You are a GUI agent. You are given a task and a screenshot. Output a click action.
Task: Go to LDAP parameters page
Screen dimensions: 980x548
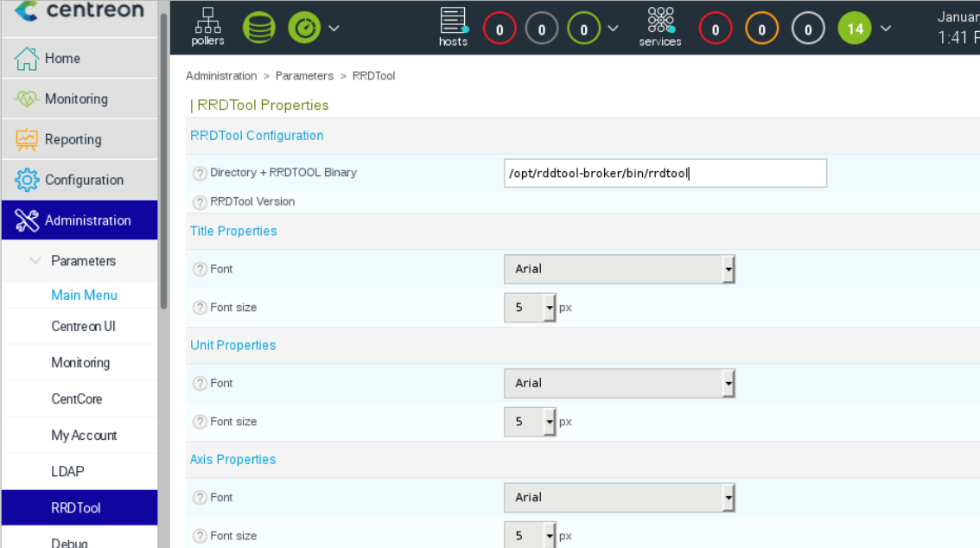click(x=67, y=472)
